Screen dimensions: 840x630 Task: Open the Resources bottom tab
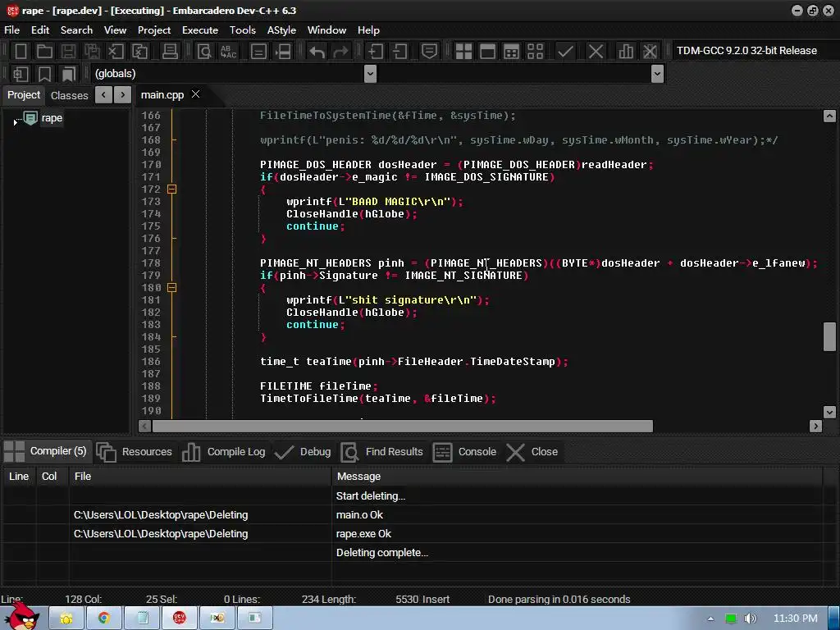(135, 452)
